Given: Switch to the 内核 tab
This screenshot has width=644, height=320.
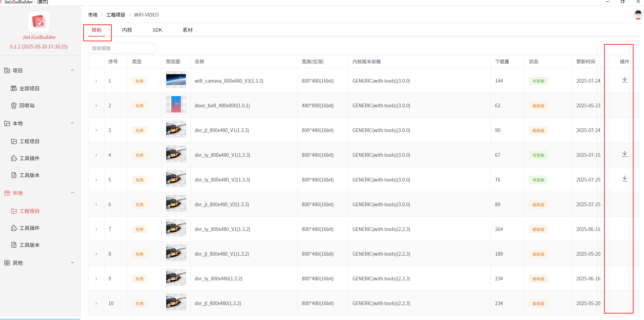Looking at the screenshot, I should (127, 30).
